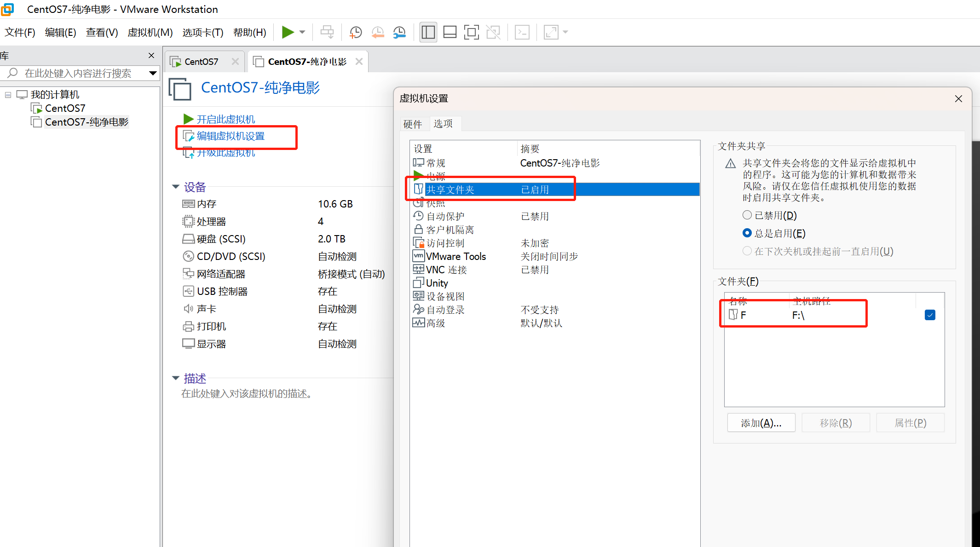The width and height of the screenshot is (980, 547).
Task: Open the snapshot manager wrench-clock icon
Action: point(399,32)
